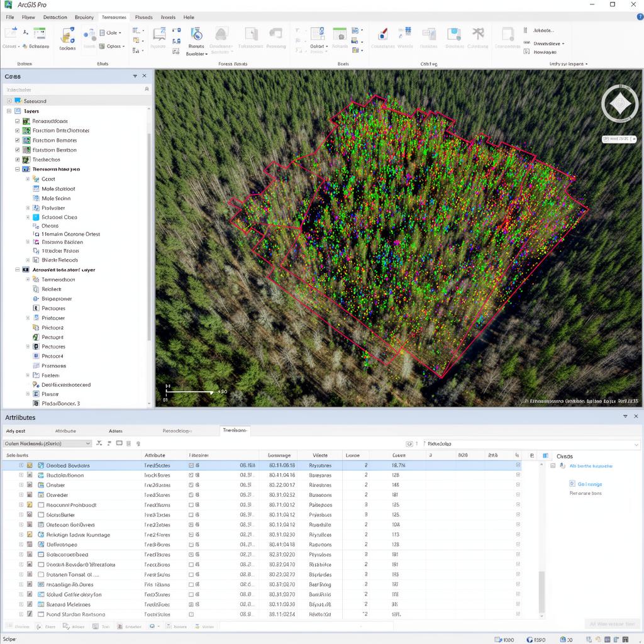This screenshot has height=644, width=644.
Task: Click the Alb terthe keoaehe link
Action: (x=591, y=466)
